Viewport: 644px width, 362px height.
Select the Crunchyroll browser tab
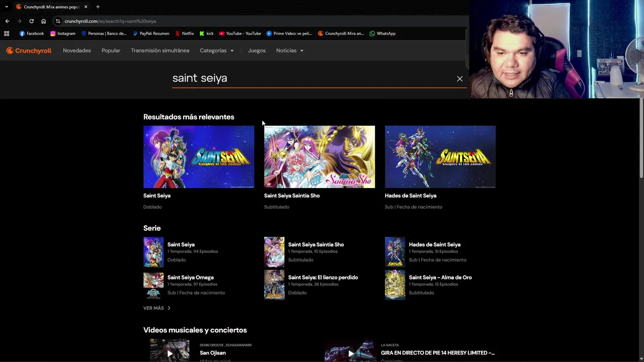tap(52, 7)
